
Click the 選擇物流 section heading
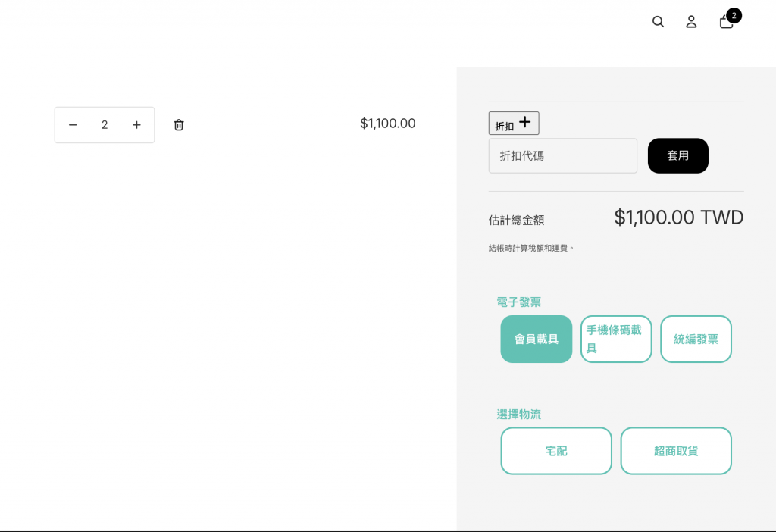click(518, 414)
